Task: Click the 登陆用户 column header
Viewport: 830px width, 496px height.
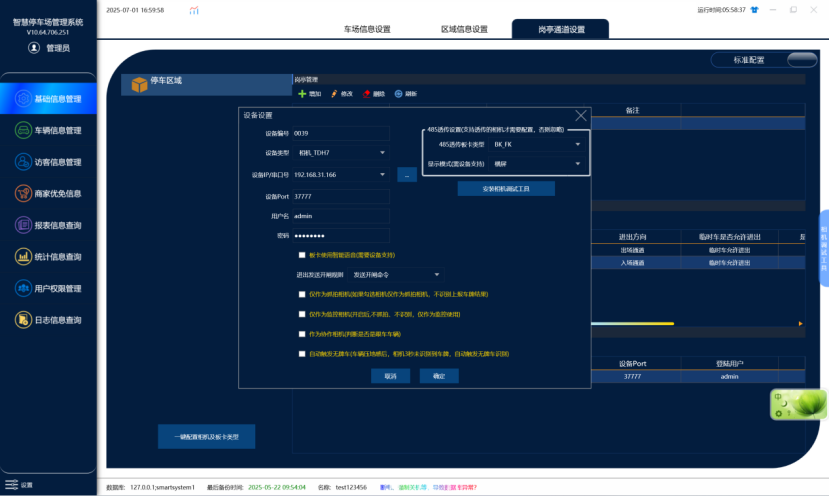Action: [729, 364]
